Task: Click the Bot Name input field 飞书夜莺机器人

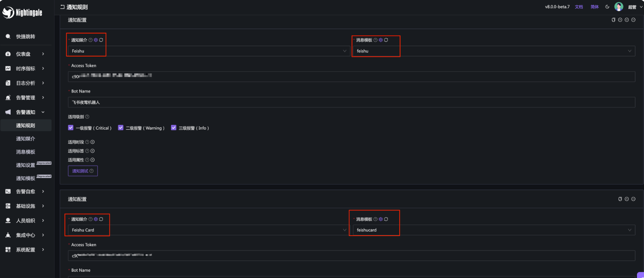Action: coord(351,102)
